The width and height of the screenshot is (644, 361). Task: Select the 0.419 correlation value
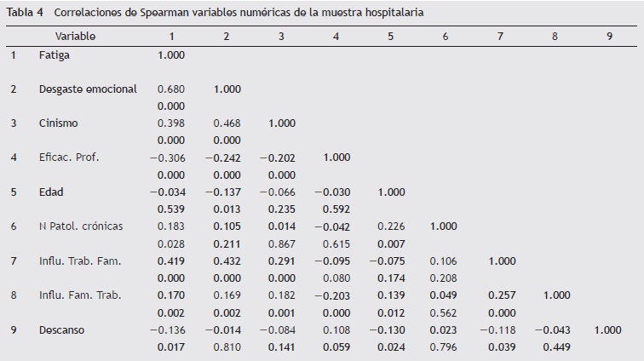(x=171, y=261)
